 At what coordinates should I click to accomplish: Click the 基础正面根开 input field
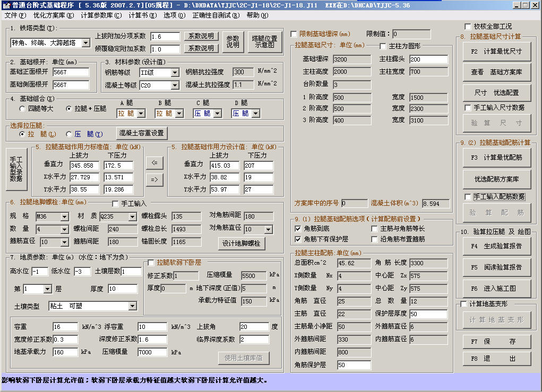pos(71,72)
